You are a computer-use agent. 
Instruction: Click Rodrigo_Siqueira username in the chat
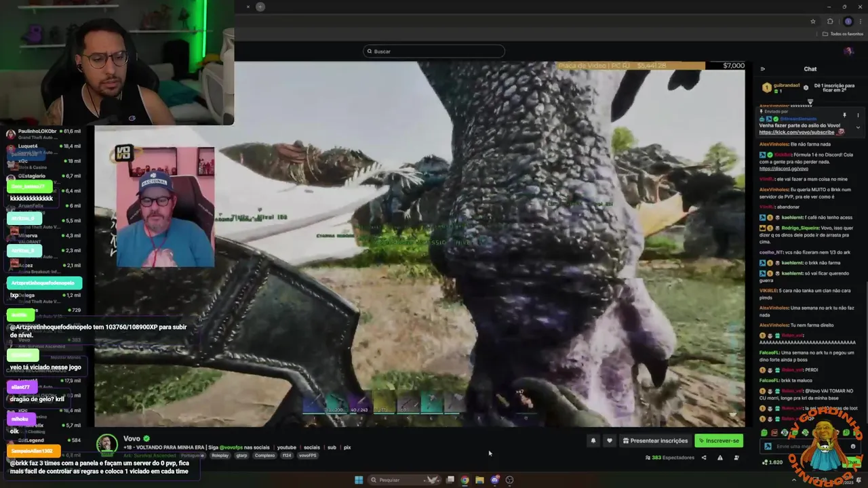(x=800, y=228)
